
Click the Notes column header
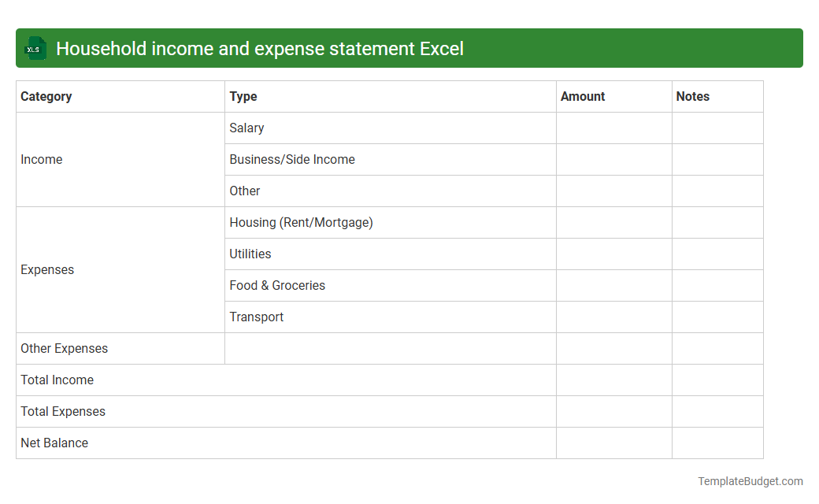pyautogui.click(x=692, y=96)
